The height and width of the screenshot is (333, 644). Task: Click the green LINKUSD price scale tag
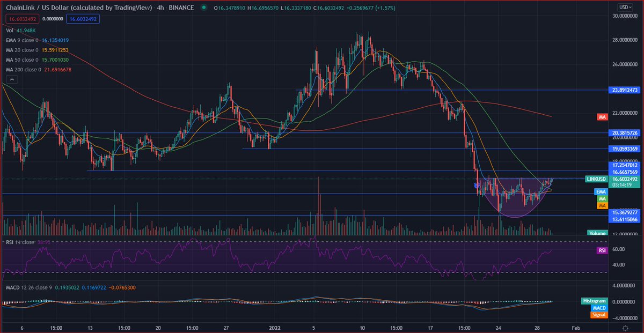597,179
